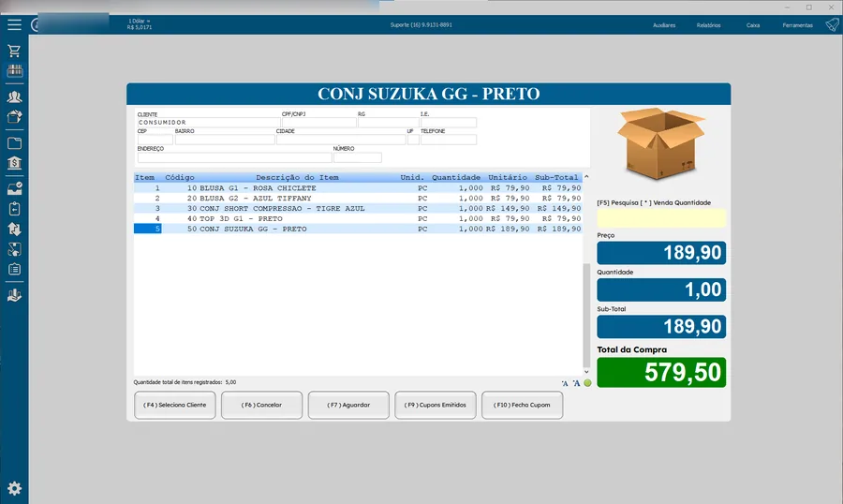This screenshot has height=504, width=843.
Task: Open the customers sidebar icon
Action: [14, 96]
